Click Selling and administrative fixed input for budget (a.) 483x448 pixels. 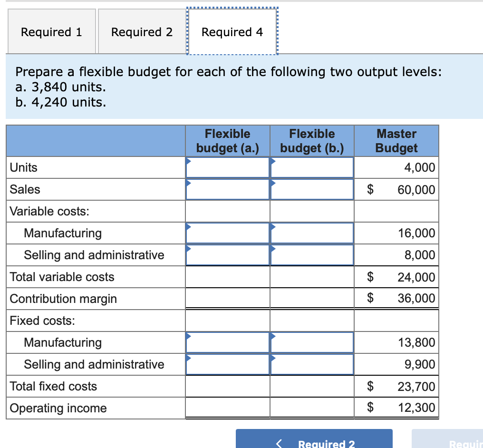click(x=227, y=364)
